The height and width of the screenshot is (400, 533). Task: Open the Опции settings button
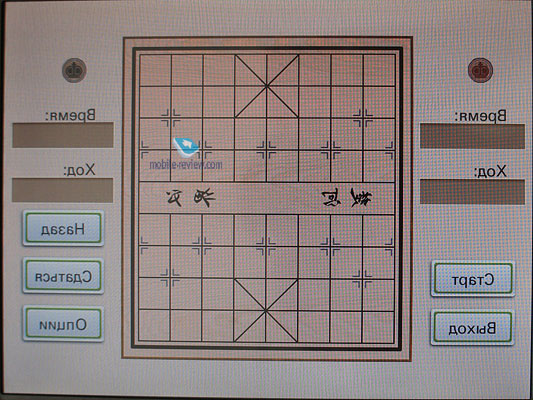63,324
